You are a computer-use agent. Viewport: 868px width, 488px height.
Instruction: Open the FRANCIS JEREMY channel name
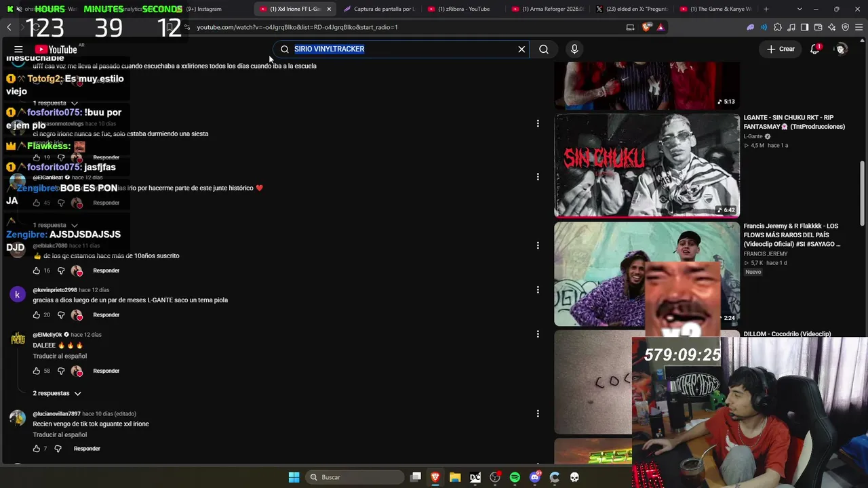[766, 254]
